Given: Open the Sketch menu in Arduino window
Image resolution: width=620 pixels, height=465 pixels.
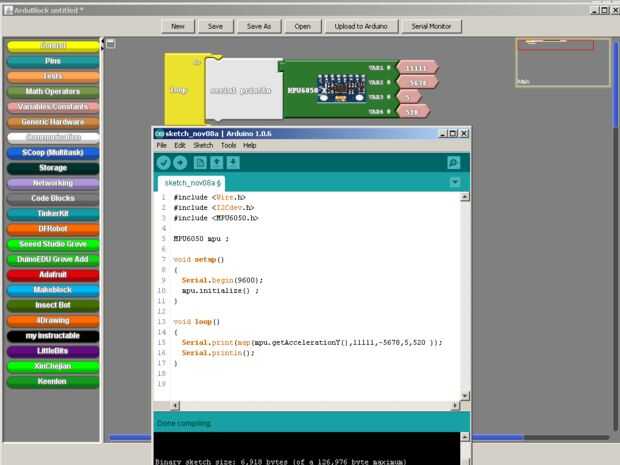Looking at the screenshot, I should [x=203, y=146].
